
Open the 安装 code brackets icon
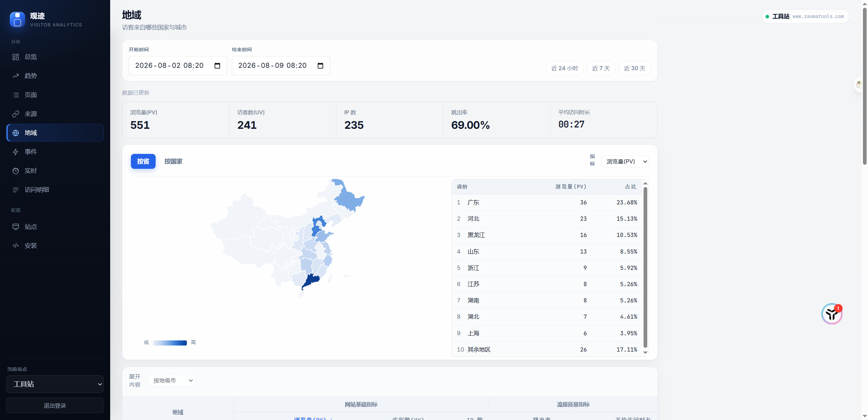[x=16, y=245]
